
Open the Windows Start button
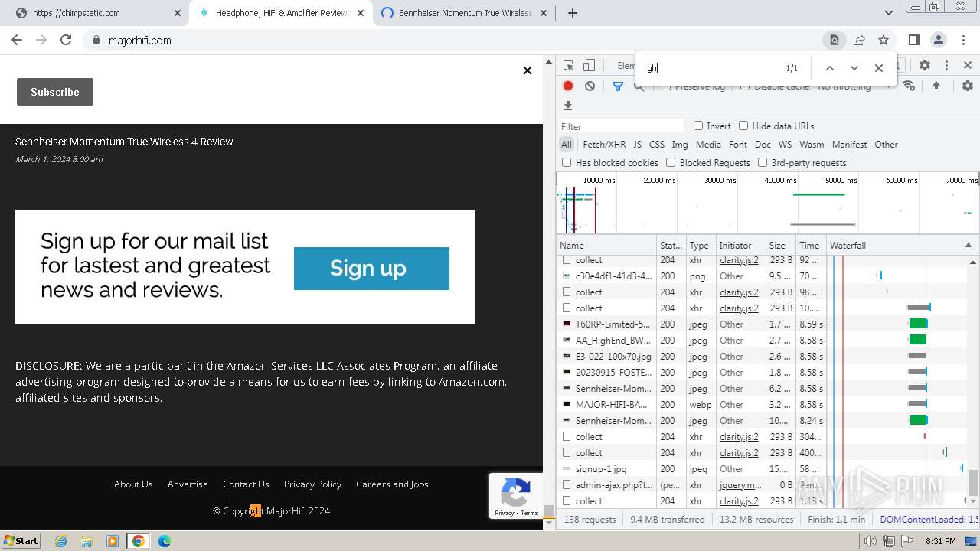click(x=21, y=540)
